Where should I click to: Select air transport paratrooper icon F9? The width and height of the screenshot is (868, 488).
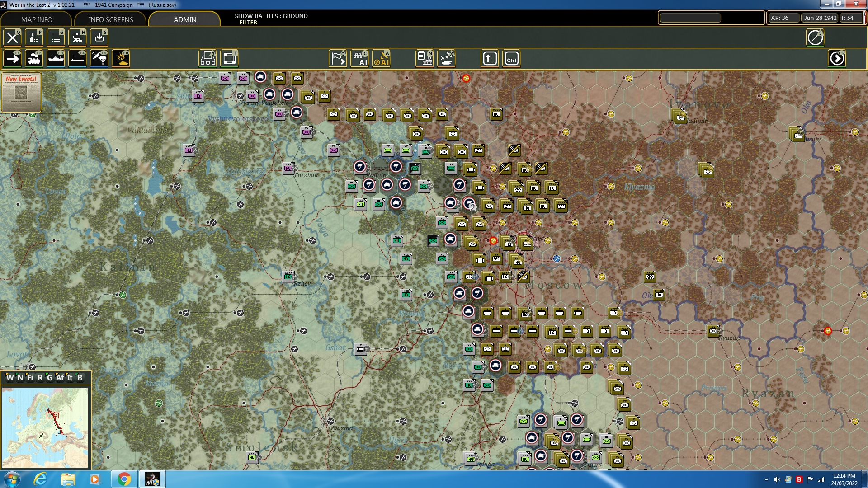[99, 59]
